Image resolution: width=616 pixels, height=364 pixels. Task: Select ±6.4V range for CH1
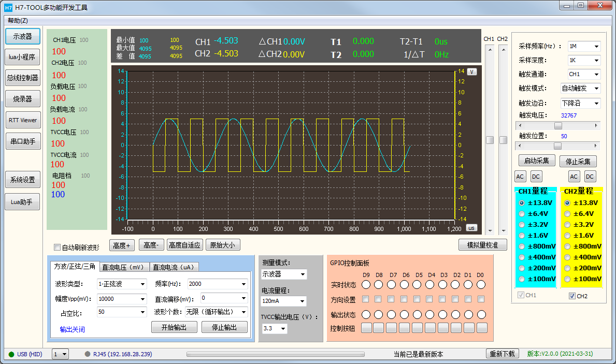pyautogui.click(x=522, y=214)
